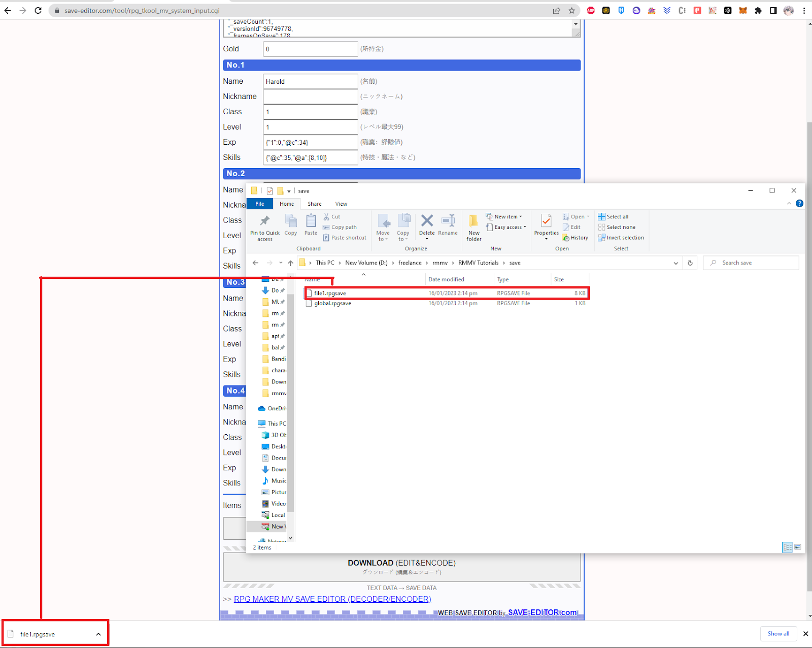The height and width of the screenshot is (648, 812).
Task: Click Show all downloads button
Action: (778, 634)
